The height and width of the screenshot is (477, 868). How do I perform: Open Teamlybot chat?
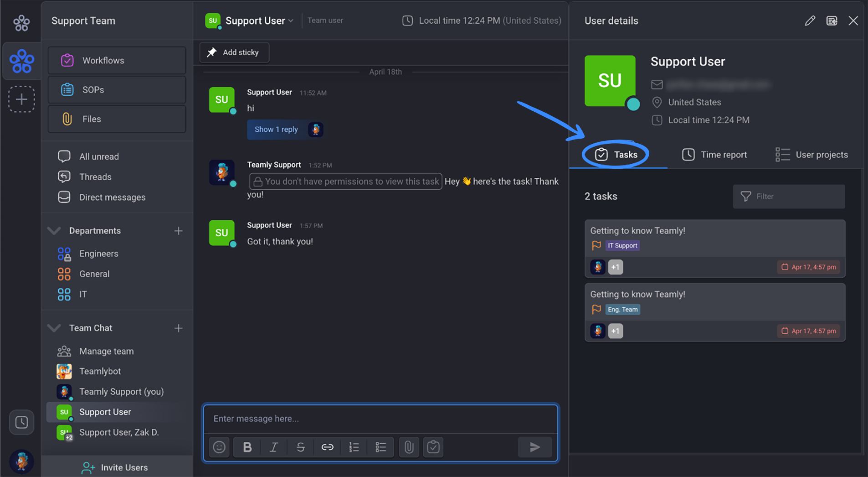coord(100,371)
